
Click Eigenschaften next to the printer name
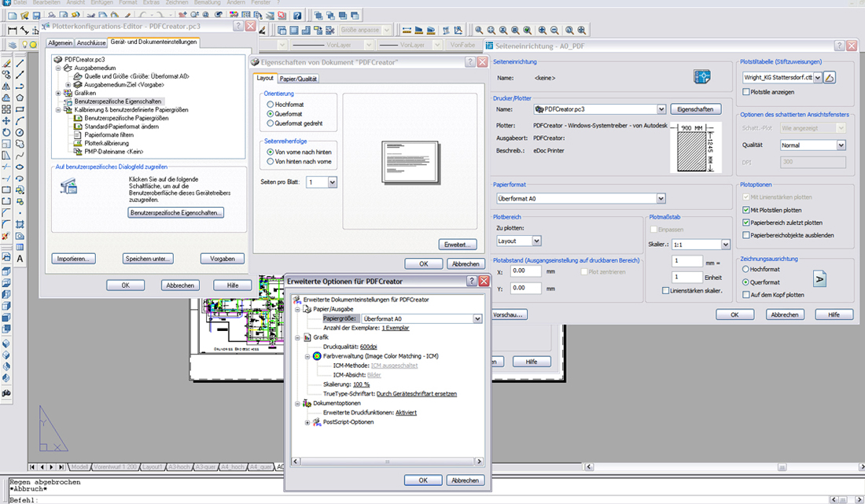pyautogui.click(x=696, y=109)
